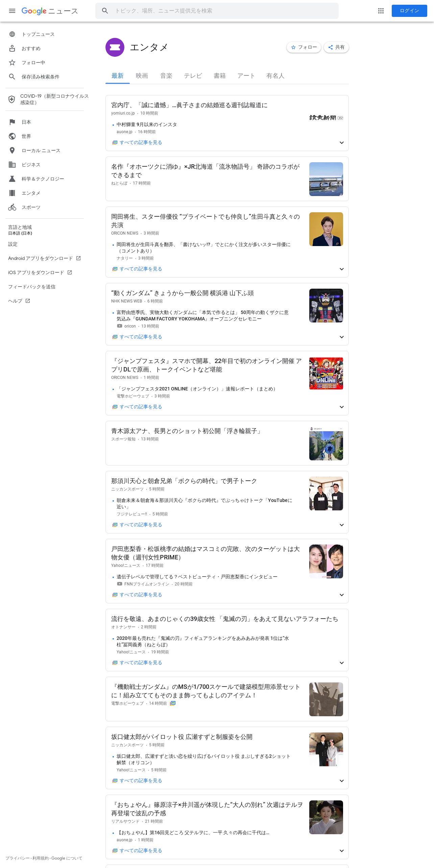Viewport: 434px width, 868px height.
Task: Click the COVID-19 shield icon
Action: pyautogui.click(x=12, y=99)
